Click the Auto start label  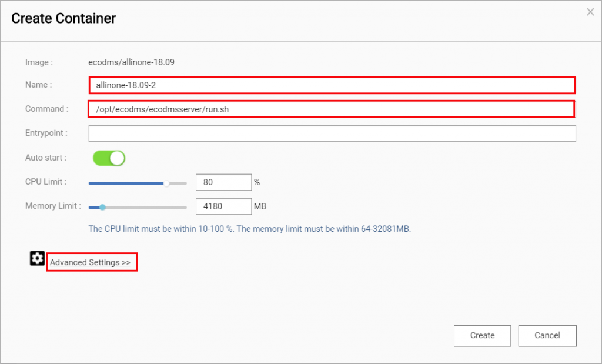point(46,158)
